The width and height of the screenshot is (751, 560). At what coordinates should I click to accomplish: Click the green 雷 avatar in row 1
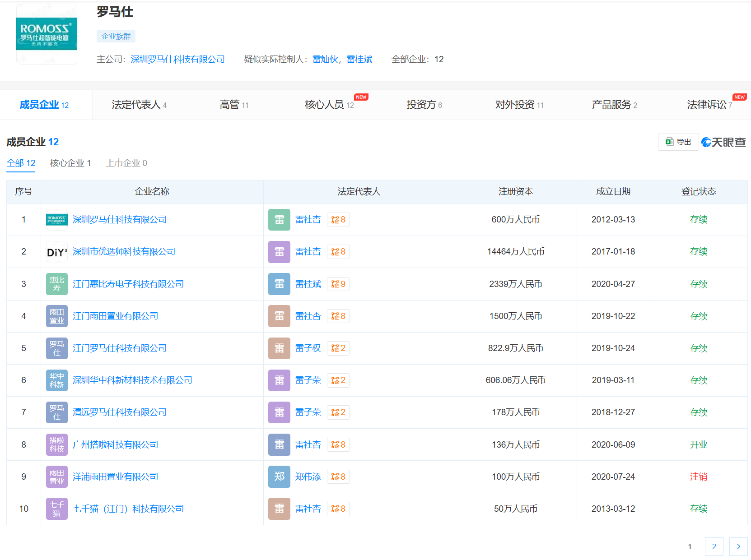coord(279,220)
